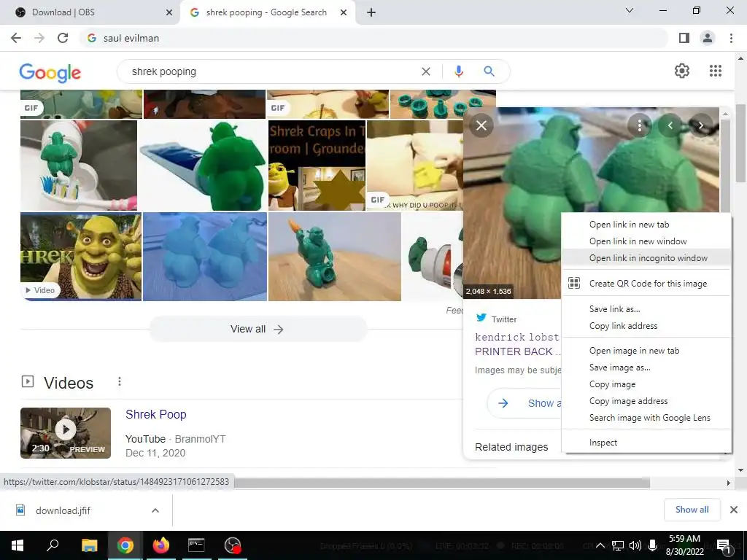The width and height of the screenshot is (747, 560).
Task: Open the Windows Start menu
Action: pos(18,545)
